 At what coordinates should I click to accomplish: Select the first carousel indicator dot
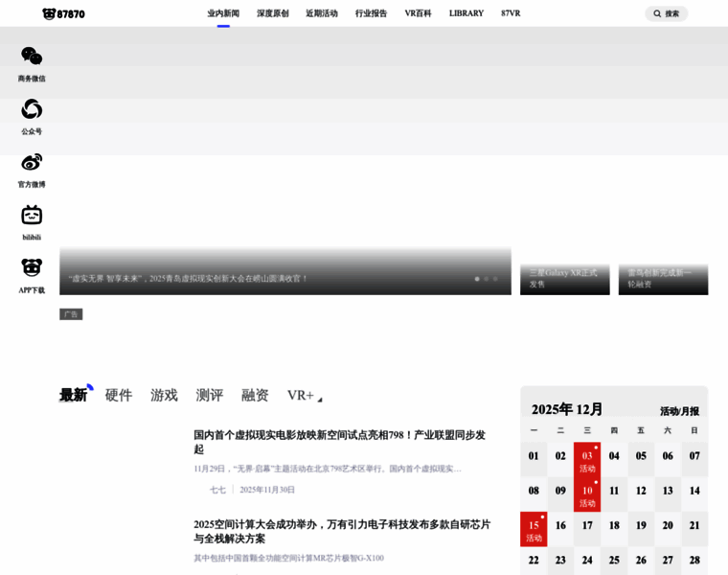[477, 279]
